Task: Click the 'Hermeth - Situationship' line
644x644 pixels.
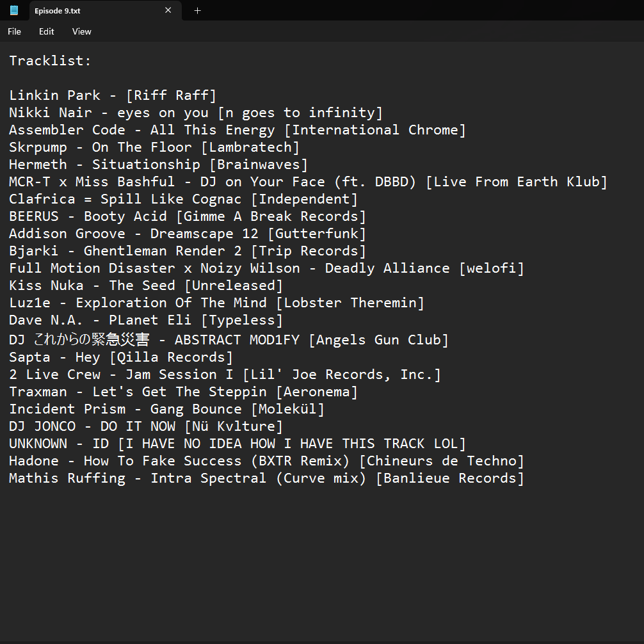Action: point(158,165)
